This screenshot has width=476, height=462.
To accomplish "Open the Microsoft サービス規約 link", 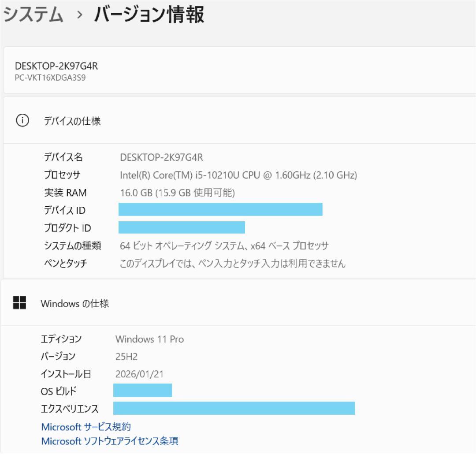I will [87, 427].
